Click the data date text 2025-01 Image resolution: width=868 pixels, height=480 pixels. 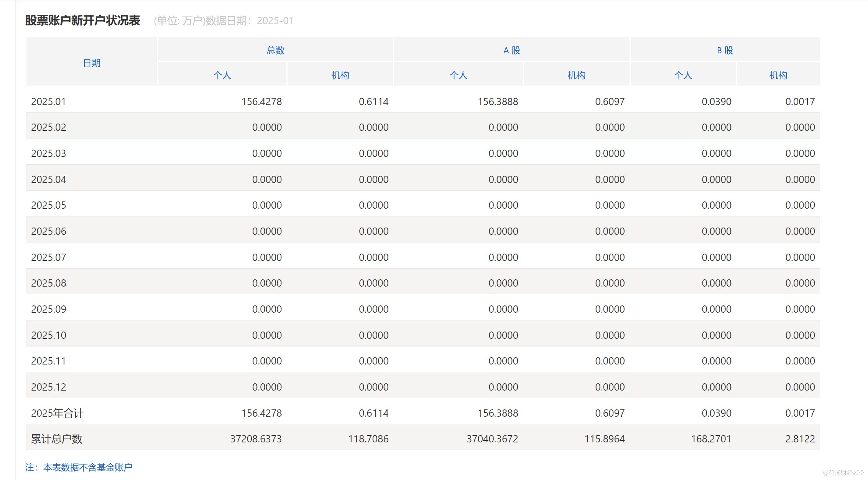[275, 21]
